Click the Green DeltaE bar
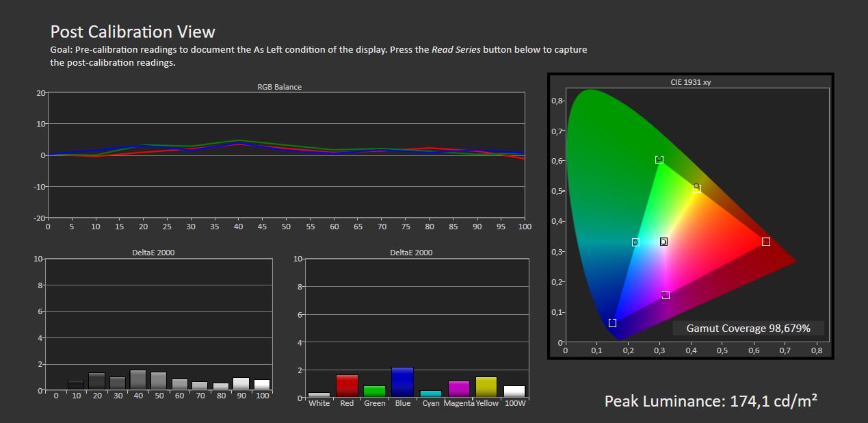 coord(375,392)
